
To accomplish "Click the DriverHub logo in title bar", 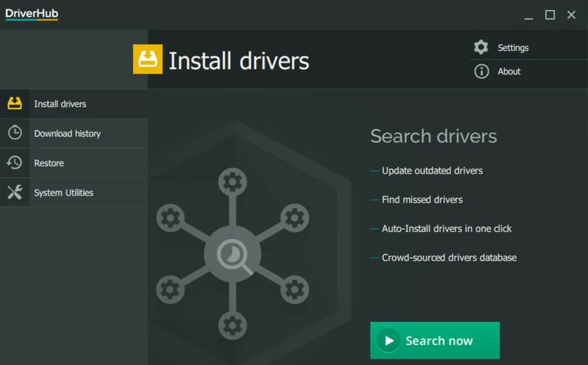I will (x=32, y=14).
